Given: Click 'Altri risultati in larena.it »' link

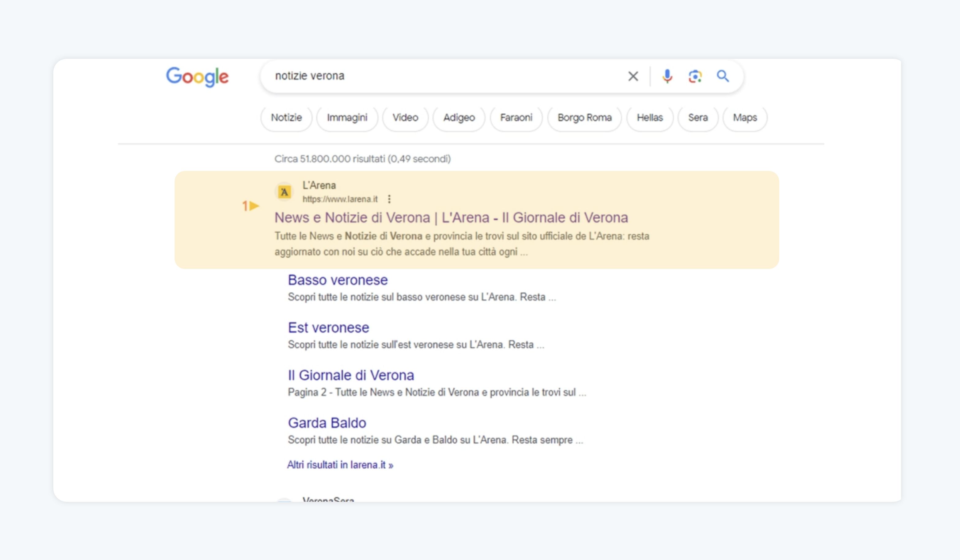Looking at the screenshot, I should pyautogui.click(x=340, y=465).
